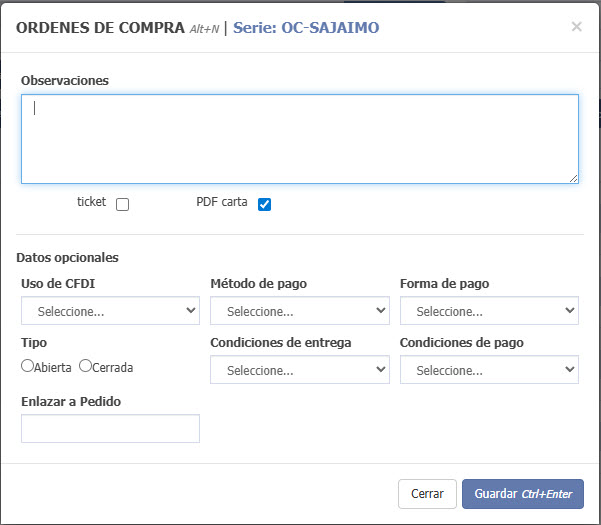Click the Tipo label
This screenshot has width=601, height=525.
pyautogui.click(x=34, y=343)
